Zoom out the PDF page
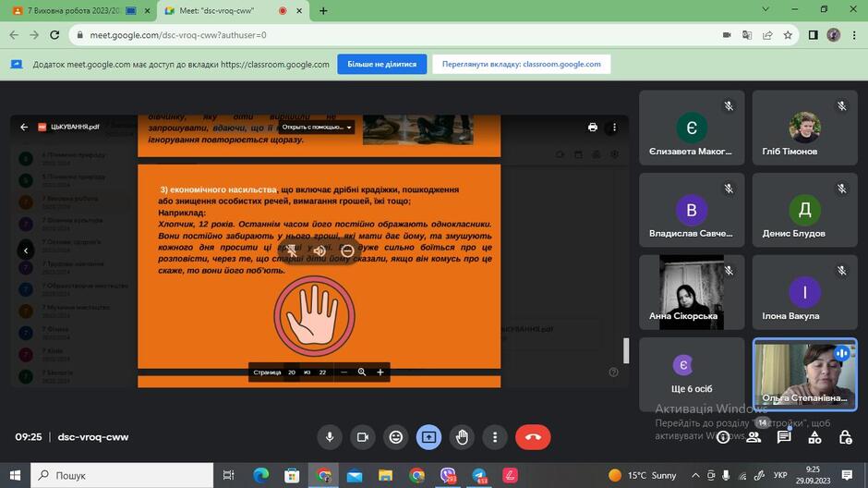The height and width of the screenshot is (488, 868). pyautogui.click(x=344, y=372)
